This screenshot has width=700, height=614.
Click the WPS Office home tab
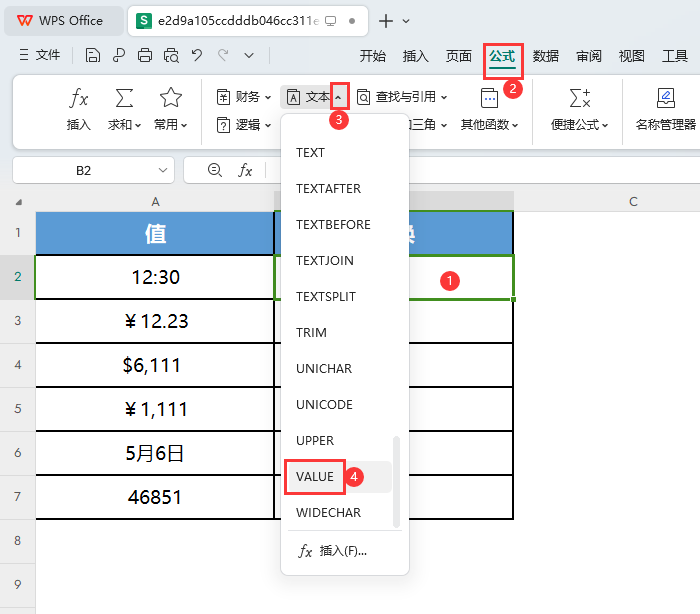tap(63, 21)
